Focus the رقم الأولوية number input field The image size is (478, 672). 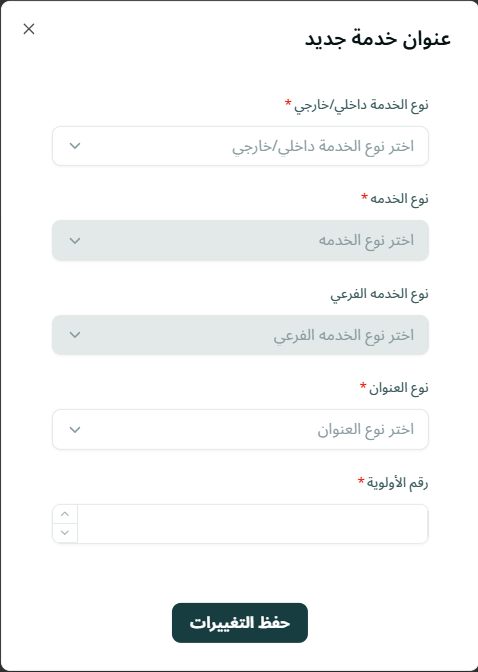(x=253, y=524)
